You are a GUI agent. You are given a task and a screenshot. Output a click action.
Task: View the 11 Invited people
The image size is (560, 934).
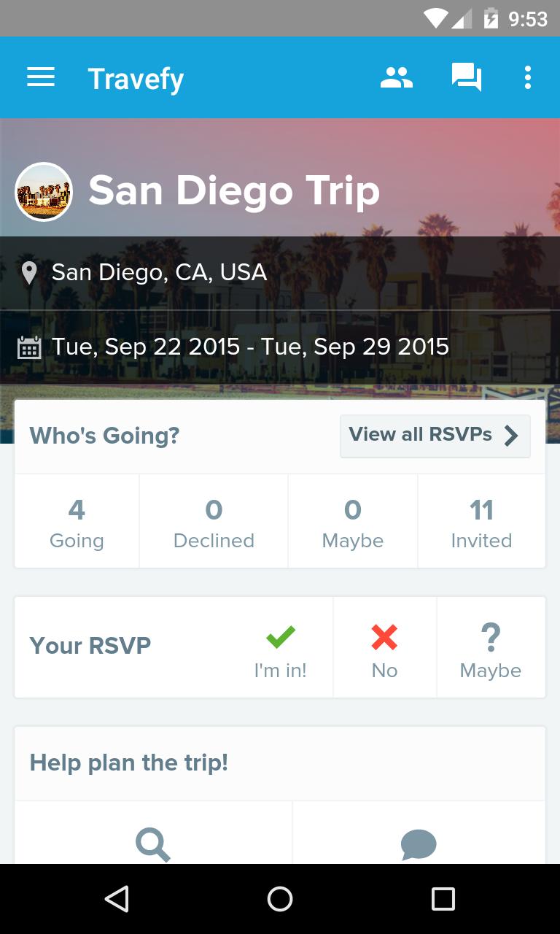click(x=481, y=522)
